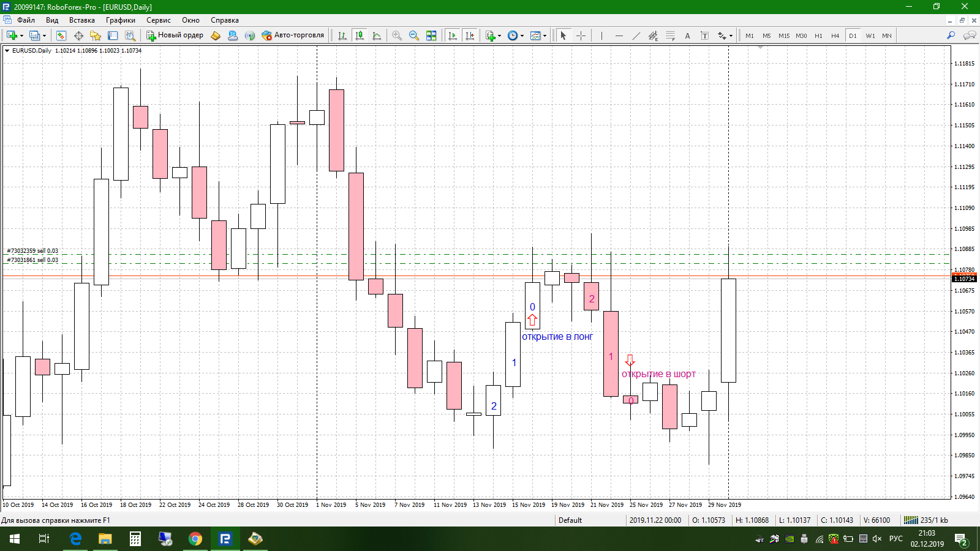The image size is (980, 551).
Task: Open the Сервис menu
Action: coord(159,20)
